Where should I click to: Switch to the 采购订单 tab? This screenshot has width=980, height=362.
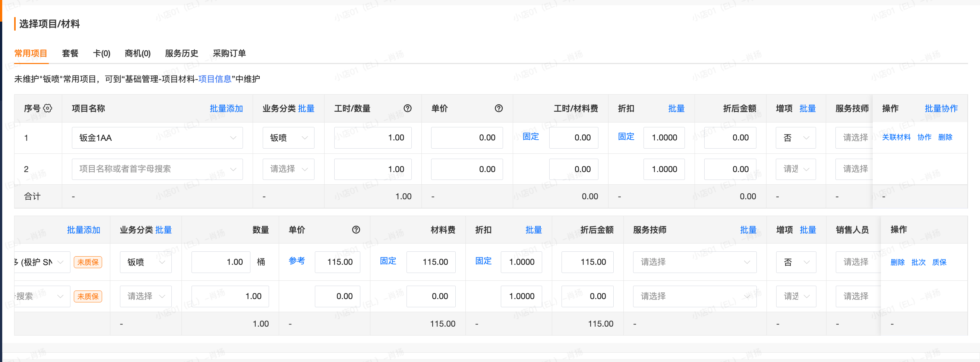point(229,53)
